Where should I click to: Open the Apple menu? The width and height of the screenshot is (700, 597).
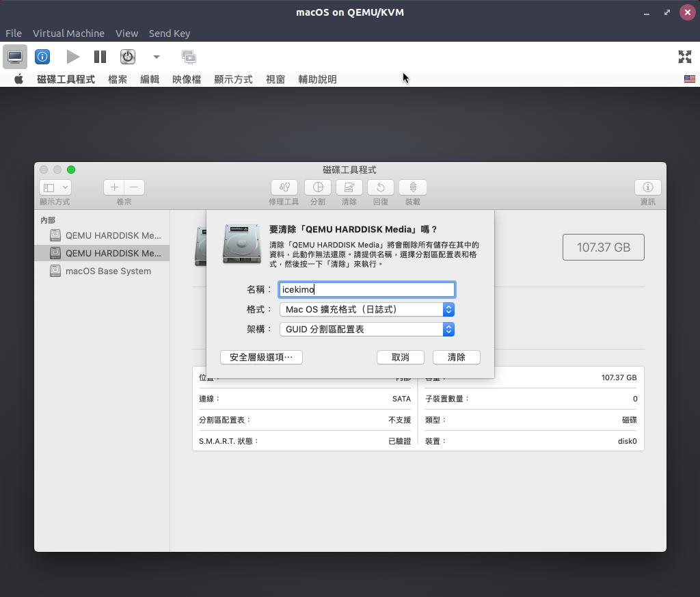[18, 79]
